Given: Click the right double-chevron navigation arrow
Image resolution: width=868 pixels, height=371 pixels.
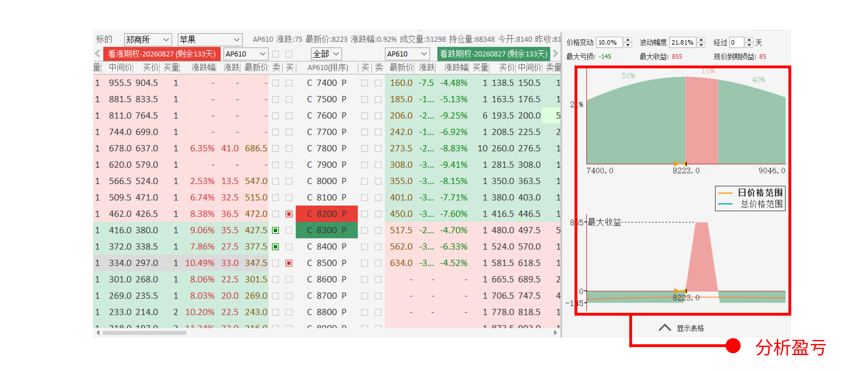Looking at the screenshot, I should click(x=556, y=54).
